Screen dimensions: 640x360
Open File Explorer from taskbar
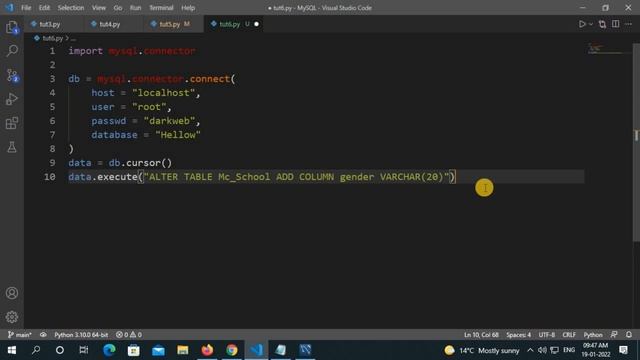click(x=182, y=350)
